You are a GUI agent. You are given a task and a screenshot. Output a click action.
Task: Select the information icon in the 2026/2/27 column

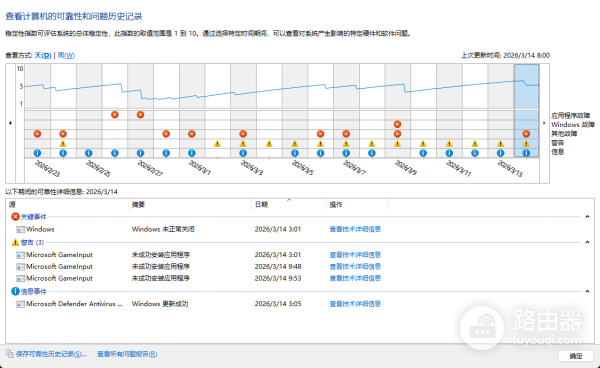[140, 153]
